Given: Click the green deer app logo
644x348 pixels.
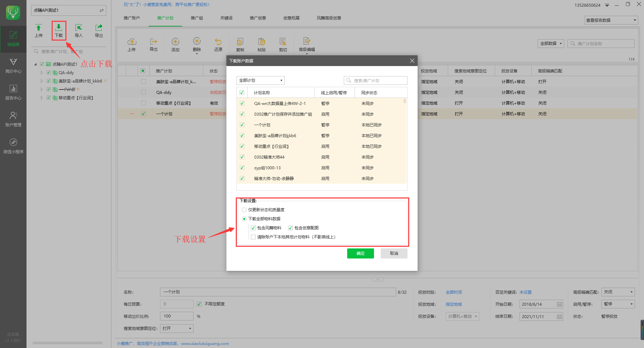Looking at the screenshot, I should click(13, 13).
